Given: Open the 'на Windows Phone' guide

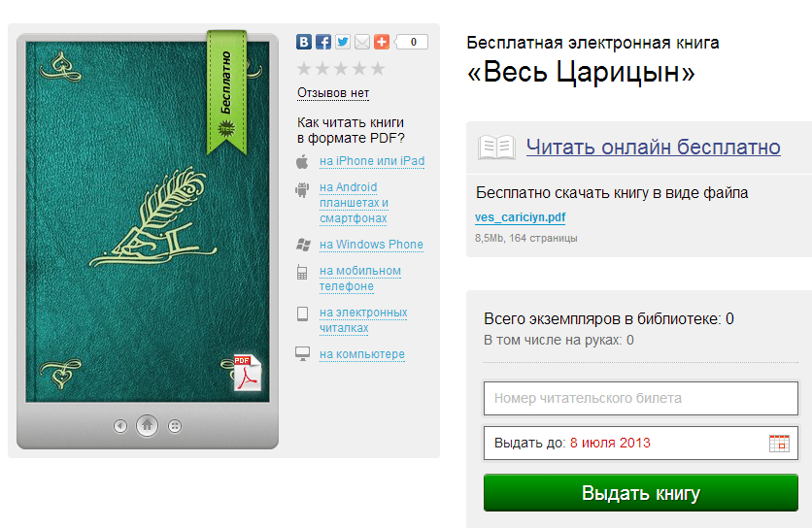Looking at the screenshot, I should tap(371, 245).
